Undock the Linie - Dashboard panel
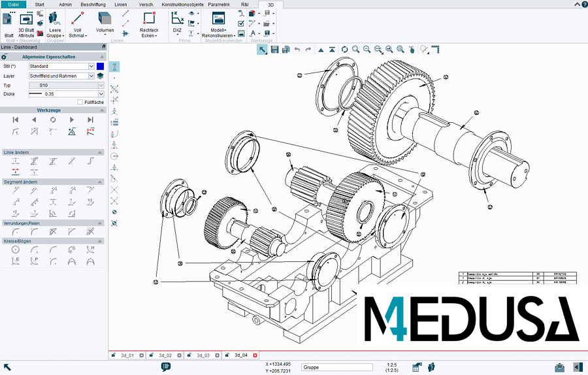 coord(104,47)
